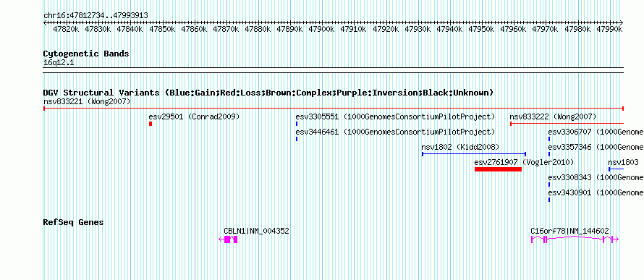
Task: Click the esv3446461 blue gain marker
Action: coord(297,139)
